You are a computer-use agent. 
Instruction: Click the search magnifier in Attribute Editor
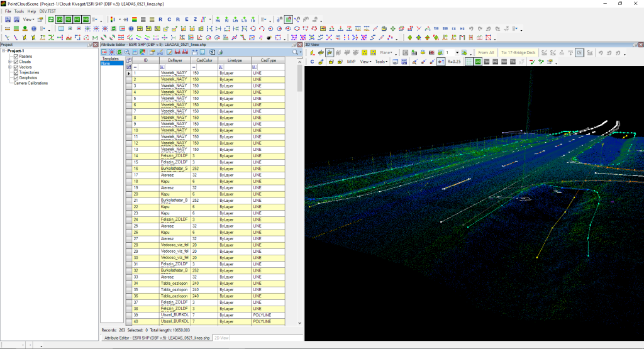294,52
